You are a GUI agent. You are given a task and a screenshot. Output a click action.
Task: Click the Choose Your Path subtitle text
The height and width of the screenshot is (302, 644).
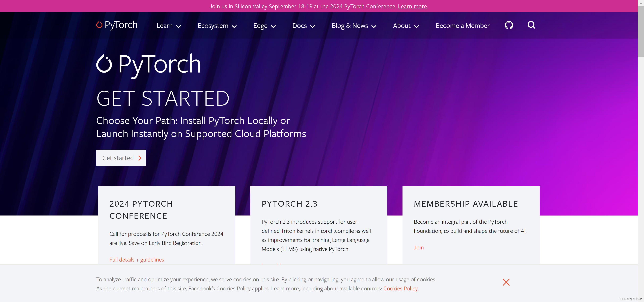click(201, 127)
